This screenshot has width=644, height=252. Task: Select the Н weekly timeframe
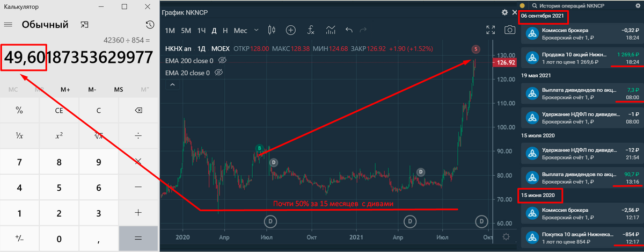point(225,31)
